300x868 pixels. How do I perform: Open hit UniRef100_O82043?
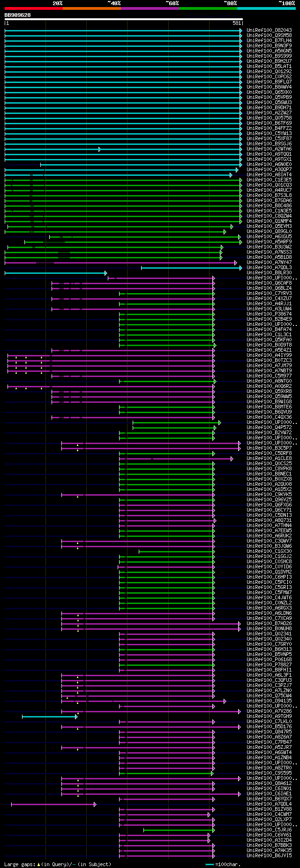click(269, 30)
